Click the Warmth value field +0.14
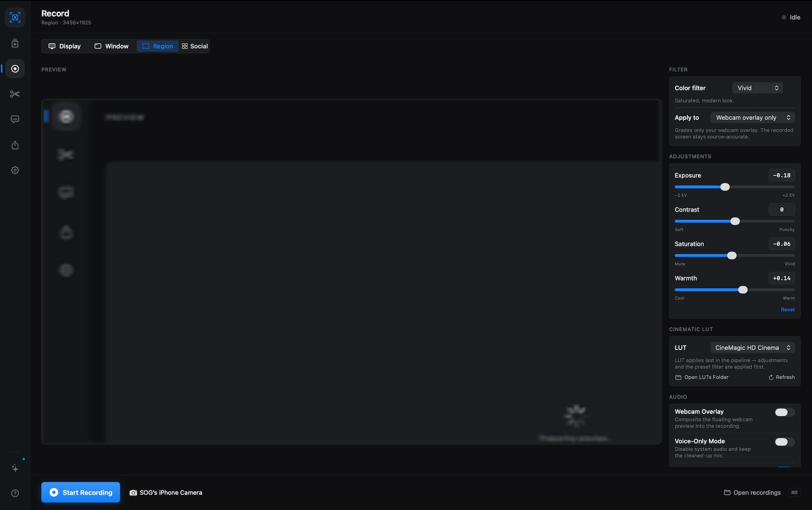This screenshot has width=812, height=510. coord(782,278)
